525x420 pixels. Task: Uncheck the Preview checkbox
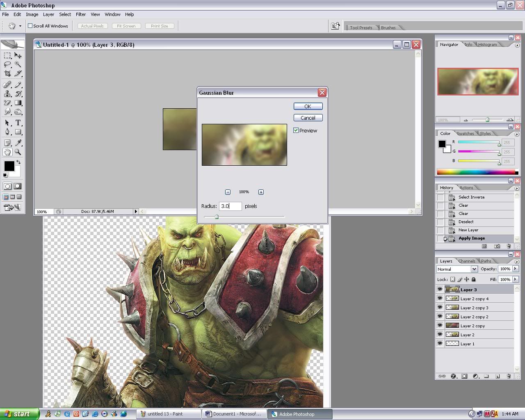click(296, 130)
